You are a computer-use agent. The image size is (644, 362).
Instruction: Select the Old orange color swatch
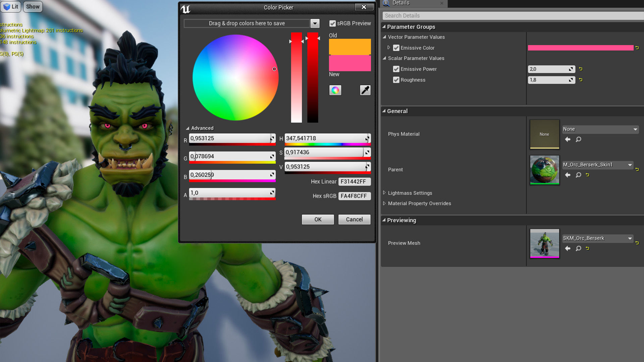[x=350, y=47]
